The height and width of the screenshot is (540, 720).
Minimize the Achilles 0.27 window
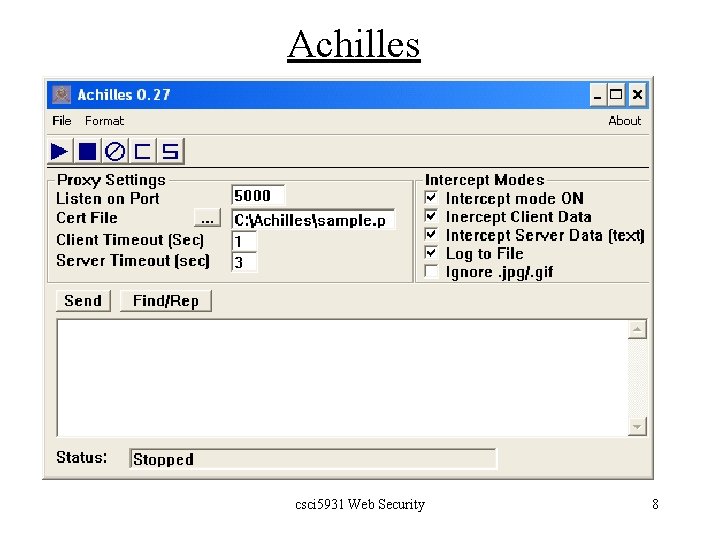click(598, 95)
